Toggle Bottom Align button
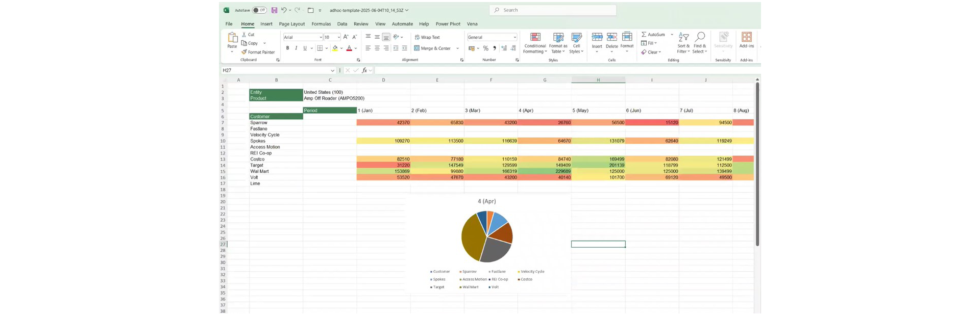The image size is (980, 316). pos(386,37)
